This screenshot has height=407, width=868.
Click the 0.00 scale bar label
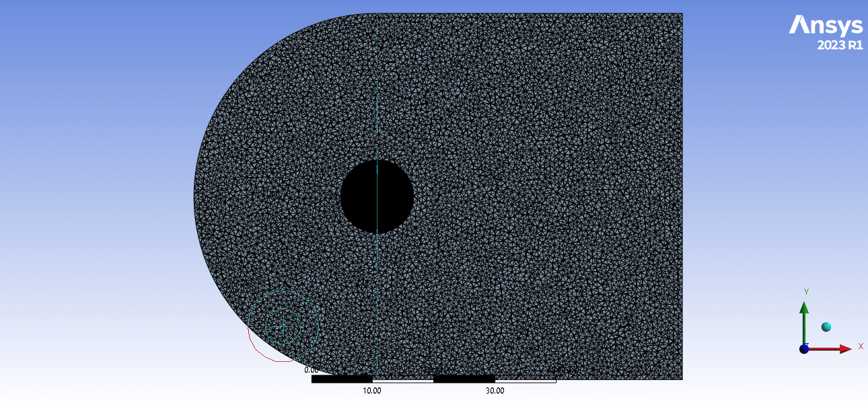click(312, 370)
